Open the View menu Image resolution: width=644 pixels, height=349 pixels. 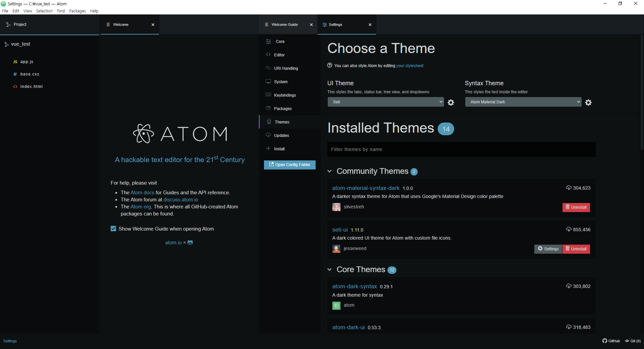[x=28, y=11]
